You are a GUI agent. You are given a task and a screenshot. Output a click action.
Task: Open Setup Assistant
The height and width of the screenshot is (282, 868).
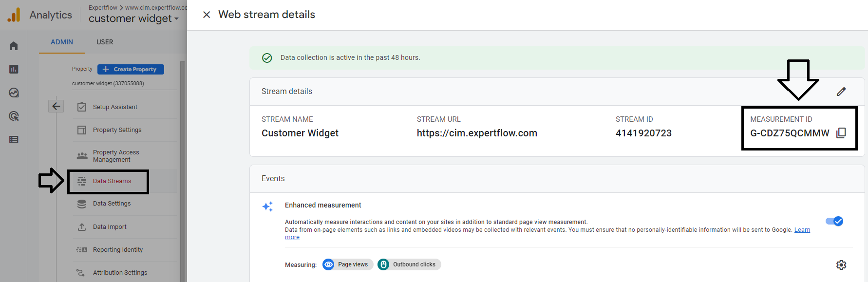coord(115,107)
